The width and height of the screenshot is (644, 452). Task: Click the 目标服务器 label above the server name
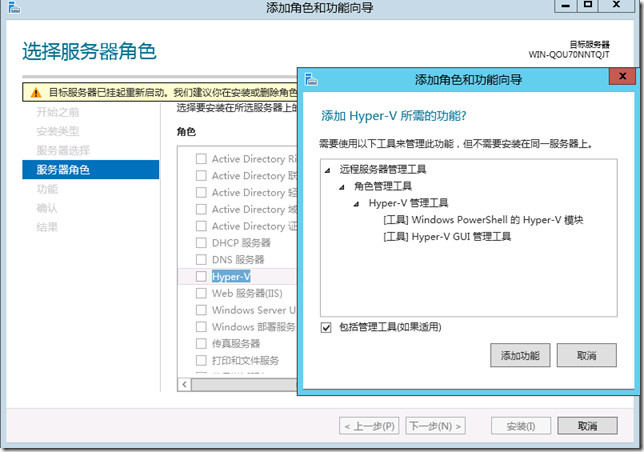click(x=590, y=44)
